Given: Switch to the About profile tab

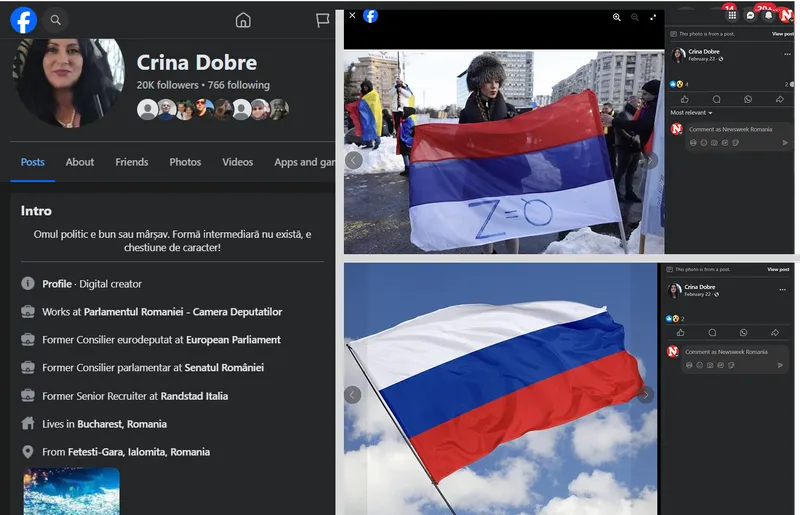Looking at the screenshot, I should (80, 162).
